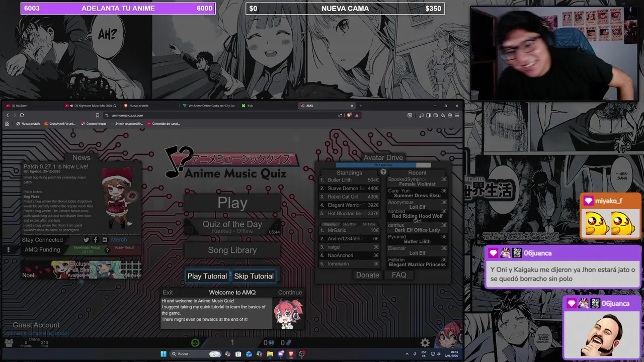Image resolution: width=644 pixels, height=362 pixels.
Task: Open the Windows Start menu
Action: point(164,354)
